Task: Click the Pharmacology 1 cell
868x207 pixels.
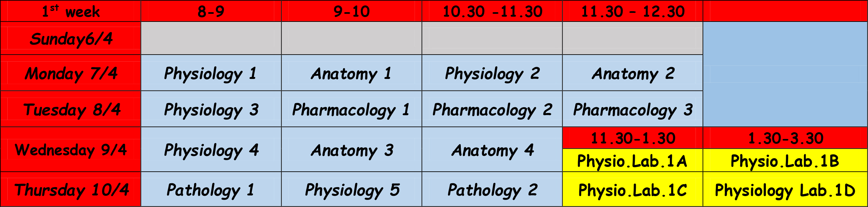Action: [x=351, y=109]
